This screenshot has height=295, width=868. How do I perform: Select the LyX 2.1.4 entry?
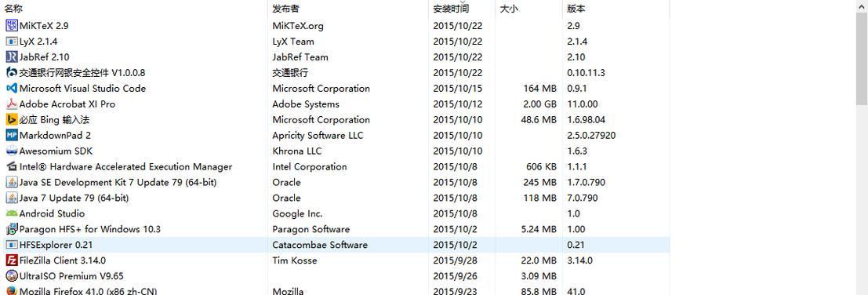click(336, 42)
